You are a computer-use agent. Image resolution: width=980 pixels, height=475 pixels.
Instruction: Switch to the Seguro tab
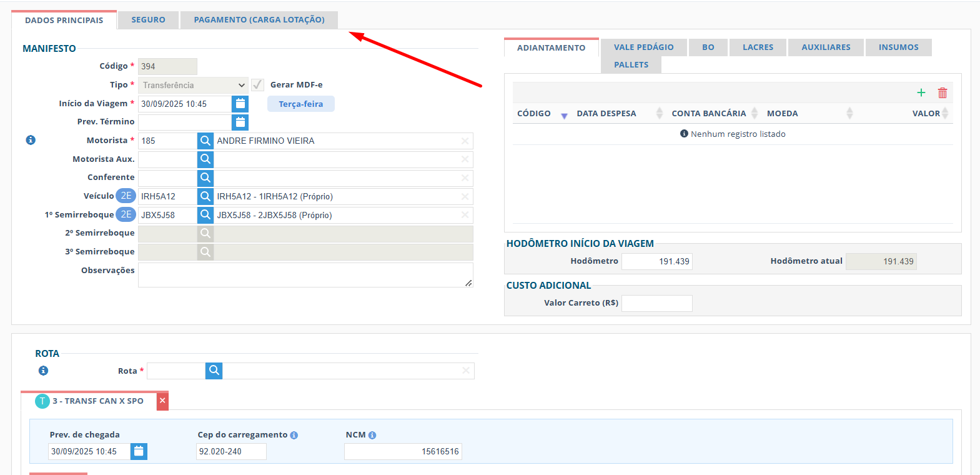click(x=148, y=20)
